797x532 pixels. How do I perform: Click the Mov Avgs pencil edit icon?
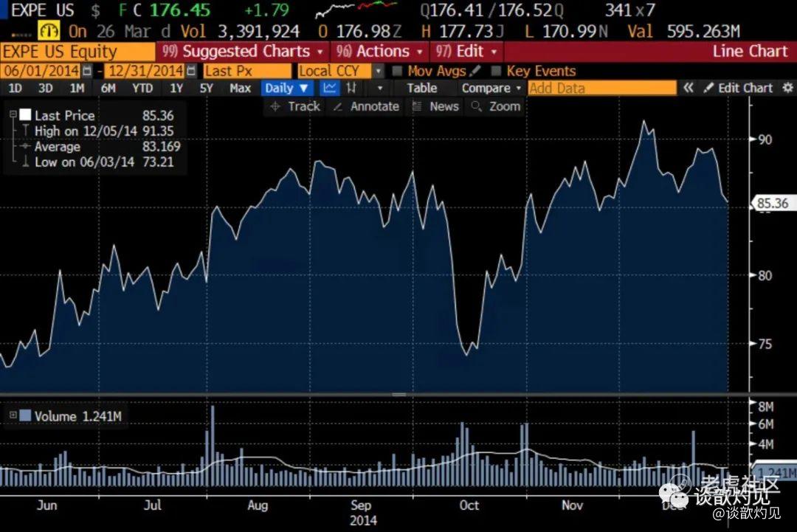tap(475, 71)
